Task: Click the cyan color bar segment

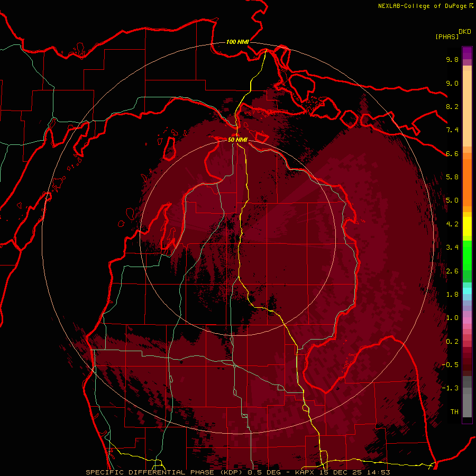Action: [467, 291]
